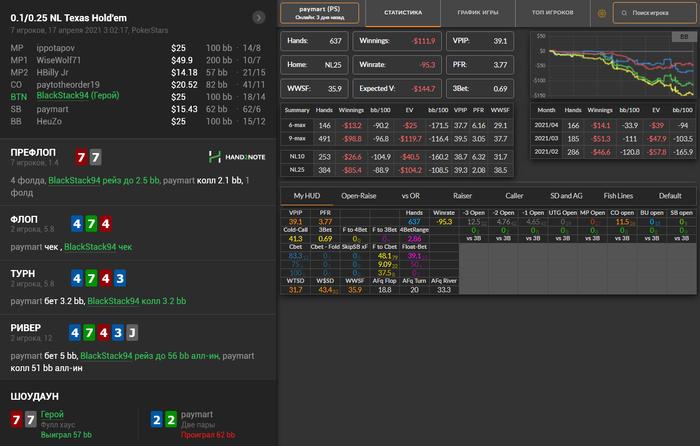Click the 2021/04 month row

click(x=613, y=125)
